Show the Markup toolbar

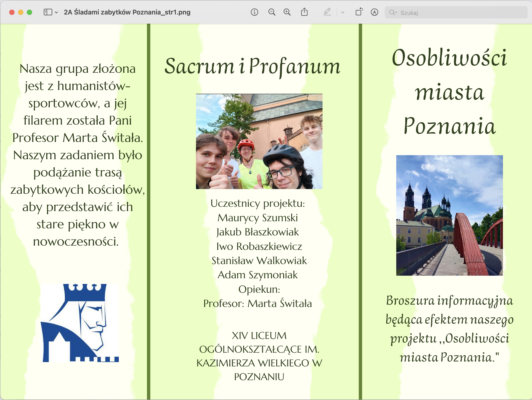click(x=374, y=12)
